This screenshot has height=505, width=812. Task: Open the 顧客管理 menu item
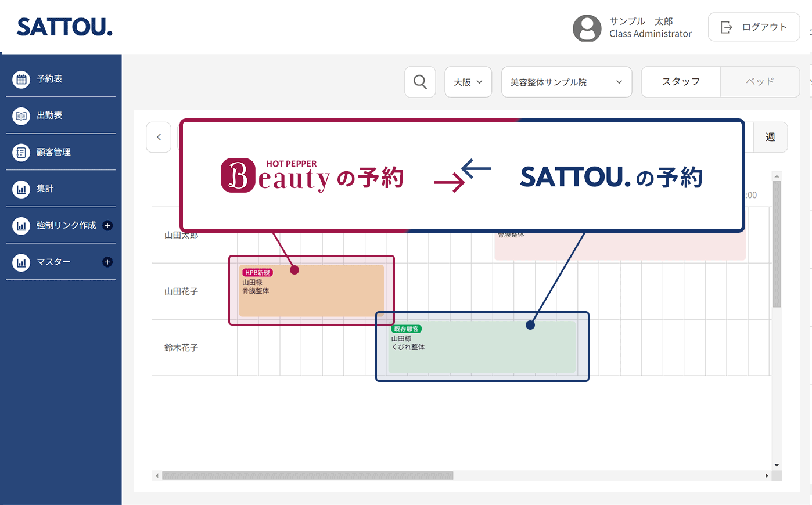[53, 152]
